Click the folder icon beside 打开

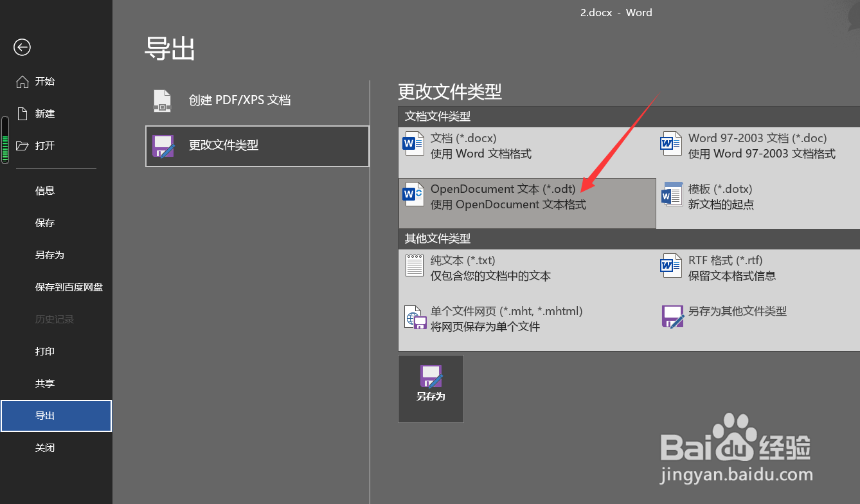pos(22,146)
